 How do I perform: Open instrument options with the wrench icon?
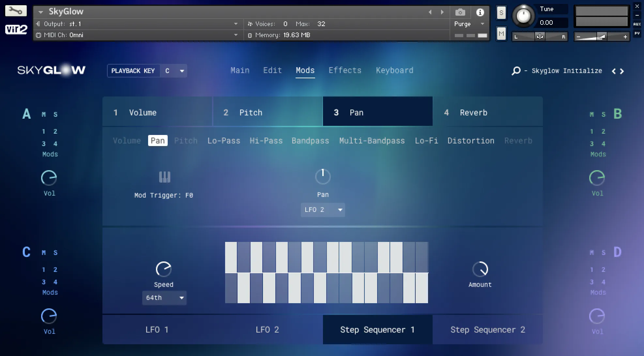coord(15,11)
